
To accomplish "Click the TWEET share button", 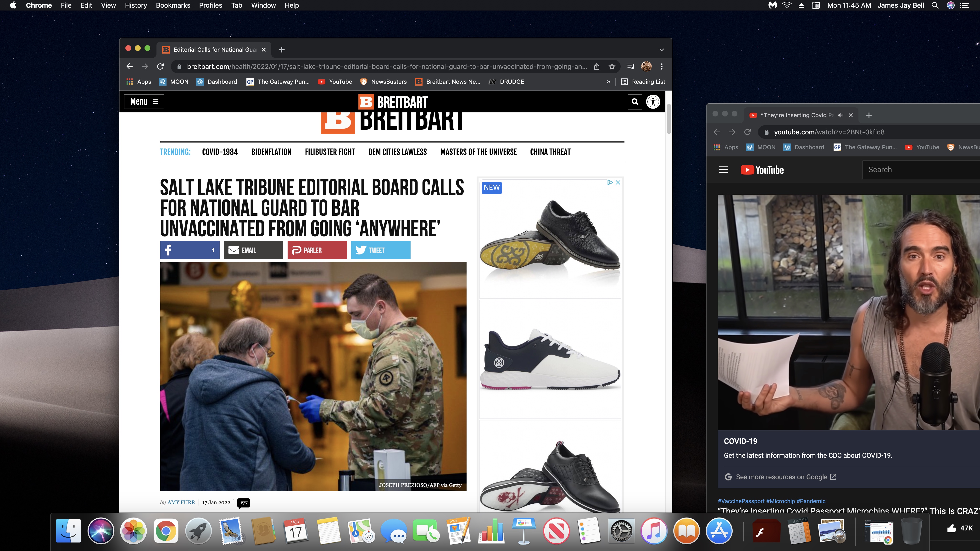I will (x=380, y=250).
